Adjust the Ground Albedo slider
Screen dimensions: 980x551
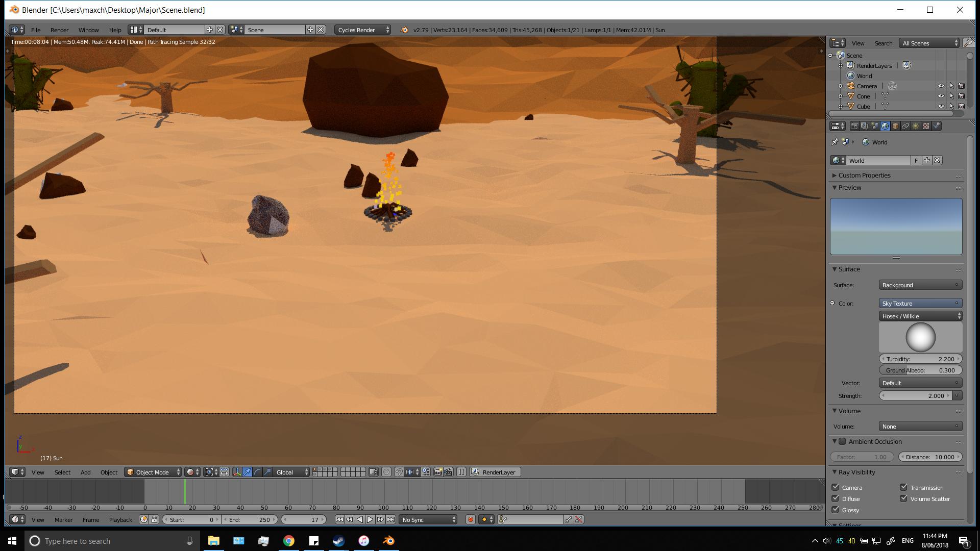coord(920,370)
